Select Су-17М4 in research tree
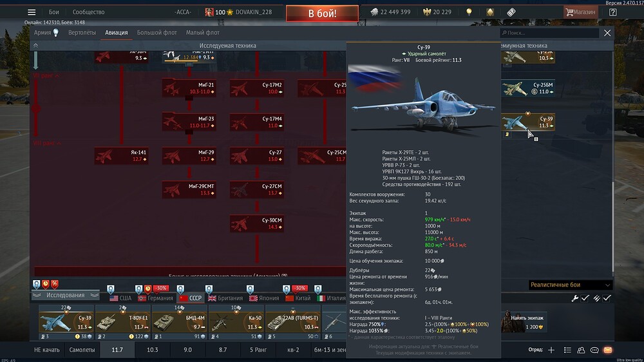The image size is (644, 362). (257, 122)
